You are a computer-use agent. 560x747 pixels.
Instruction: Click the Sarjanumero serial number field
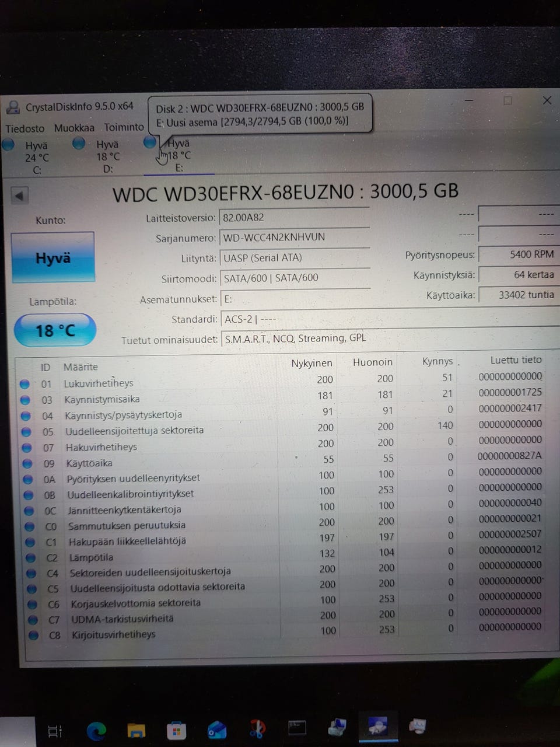click(295, 238)
